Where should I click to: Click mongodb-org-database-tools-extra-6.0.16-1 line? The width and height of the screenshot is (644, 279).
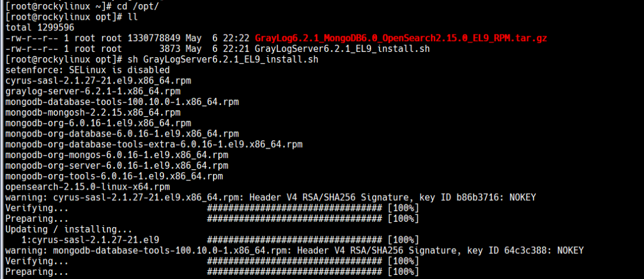pyautogui.click(x=154, y=145)
